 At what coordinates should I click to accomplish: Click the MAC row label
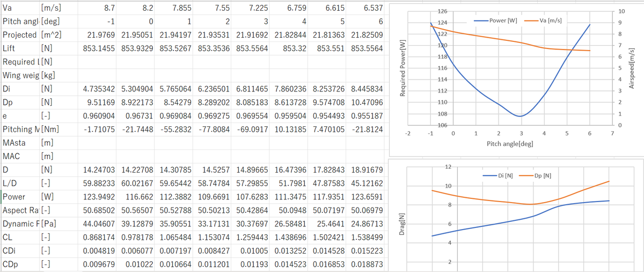20,156
